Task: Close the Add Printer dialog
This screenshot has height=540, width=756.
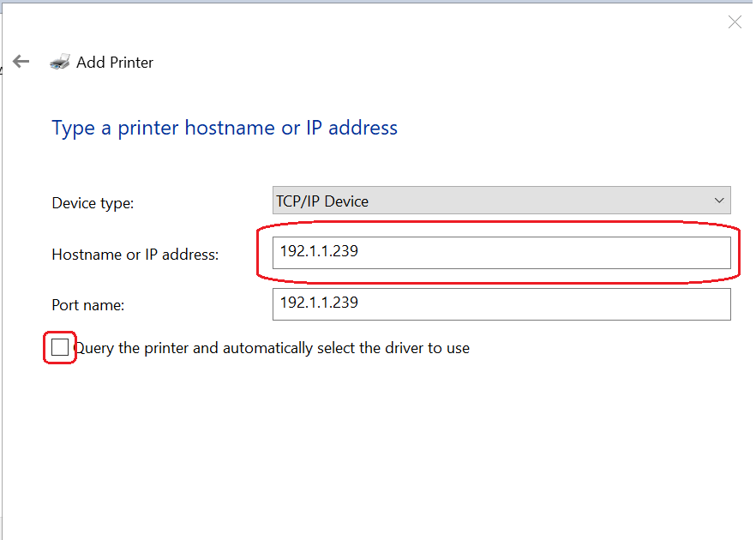Action: point(735,21)
